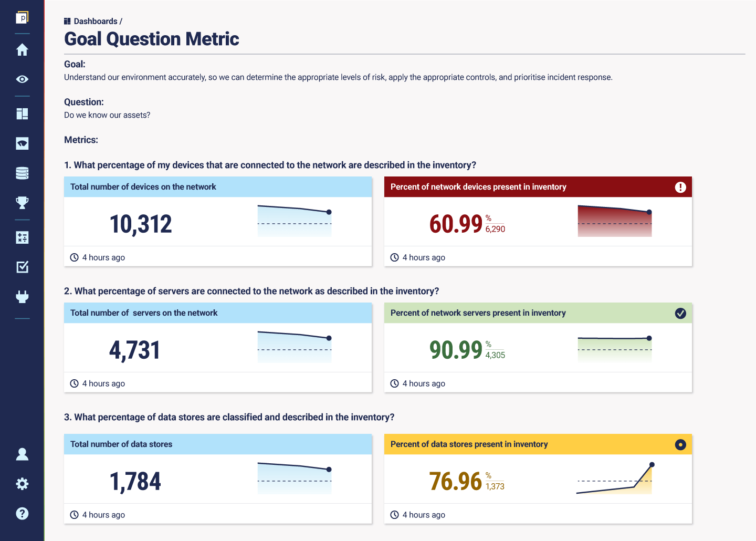Open the Home page from the sidebar
Screen dimensions: 756x541
tap(22, 49)
